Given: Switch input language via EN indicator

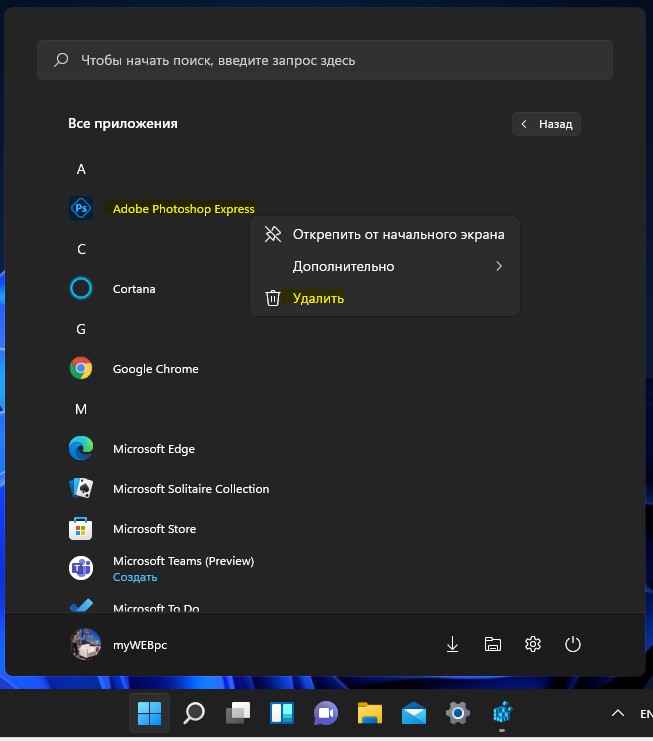Looking at the screenshot, I should (x=646, y=714).
